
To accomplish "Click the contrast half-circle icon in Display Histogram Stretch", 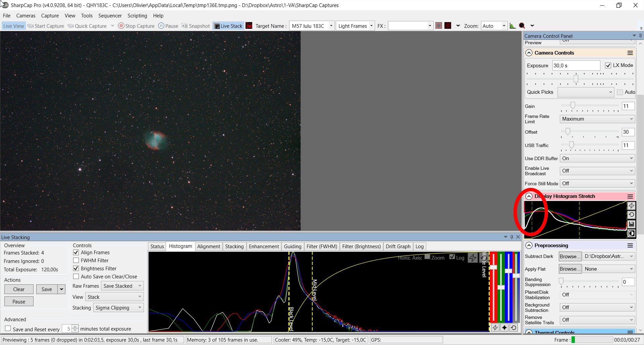I will 631,233.
